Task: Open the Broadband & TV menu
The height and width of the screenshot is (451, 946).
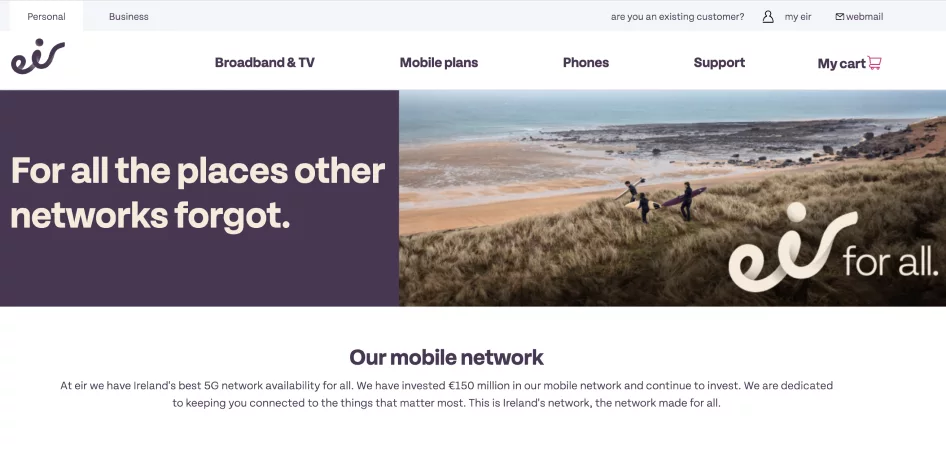Action: click(265, 63)
